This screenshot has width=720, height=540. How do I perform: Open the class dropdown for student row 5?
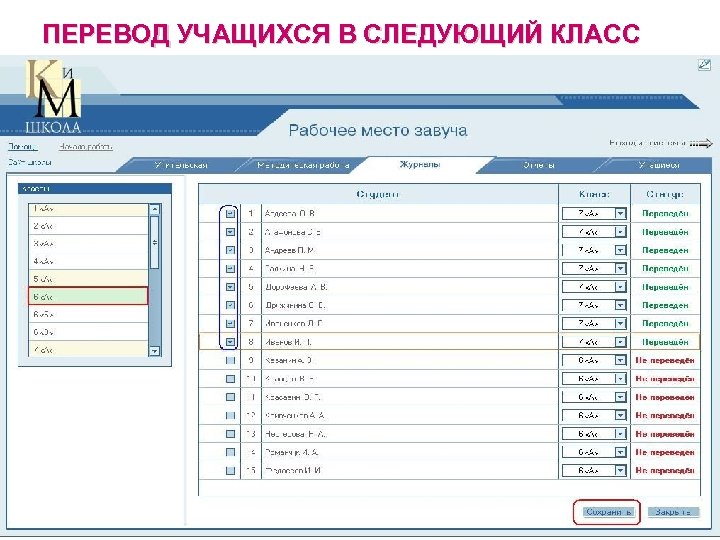coord(620,287)
